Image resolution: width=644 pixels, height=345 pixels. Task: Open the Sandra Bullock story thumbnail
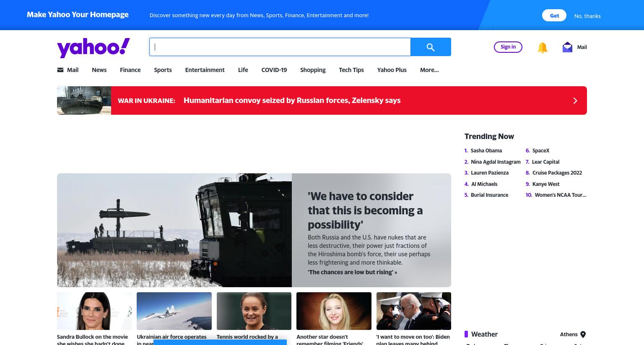tap(94, 311)
